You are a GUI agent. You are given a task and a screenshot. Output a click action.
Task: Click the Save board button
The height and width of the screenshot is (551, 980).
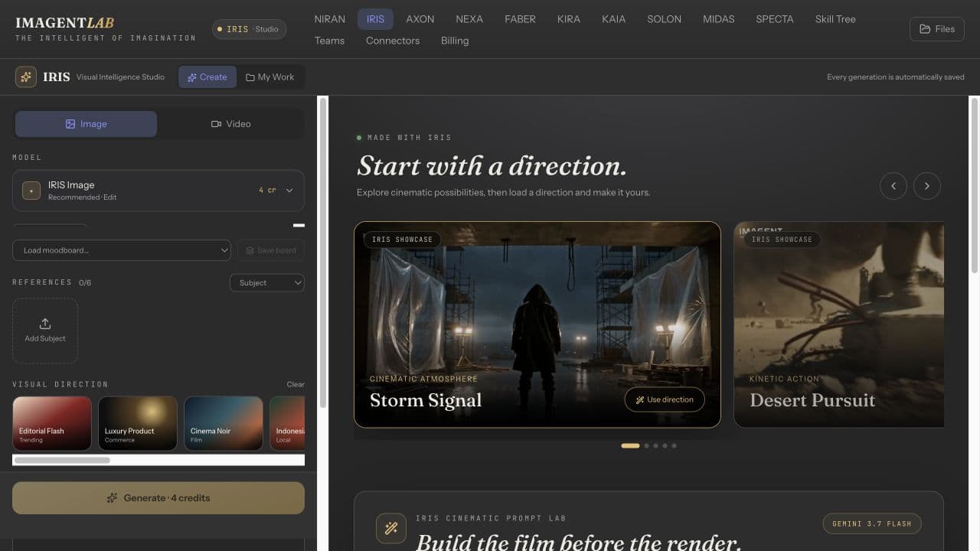coord(271,250)
